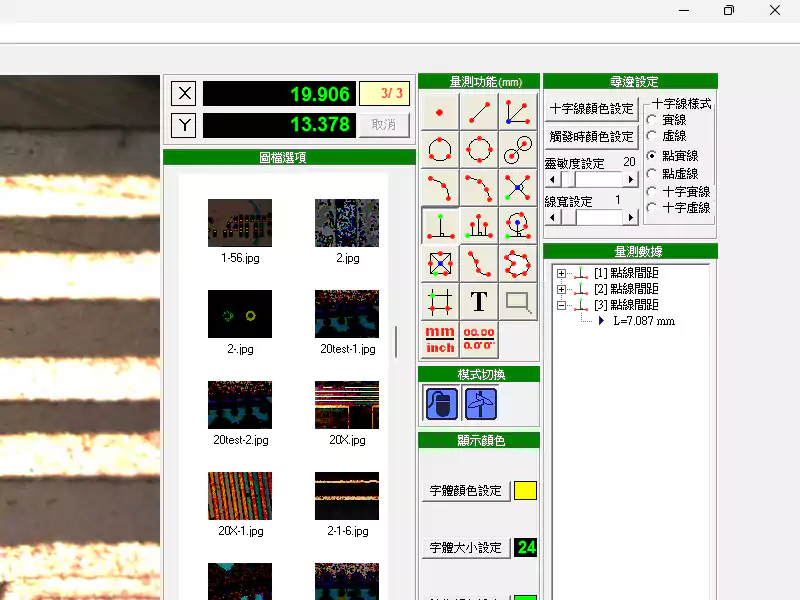The height and width of the screenshot is (600, 800).
Task: Expand measurement [2] 點線間距 node
Action: coord(561,289)
